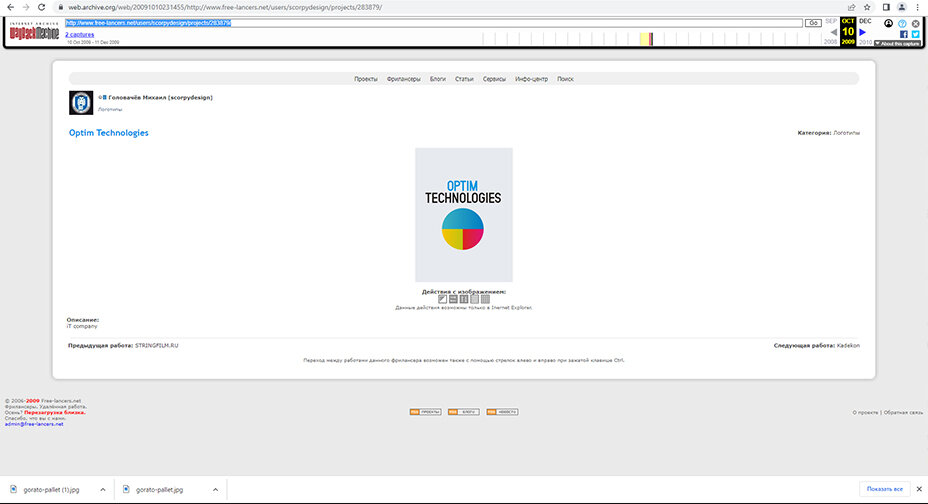
Task: Open the Инфо-центр menu item
Action: tap(531, 79)
